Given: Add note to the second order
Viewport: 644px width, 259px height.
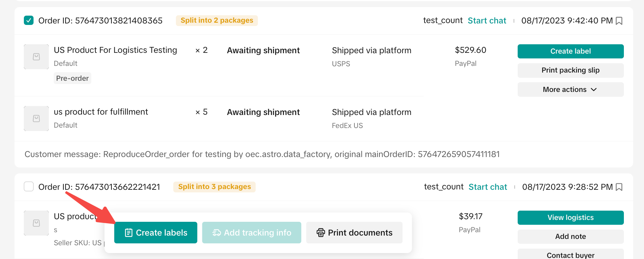Looking at the screenshot, I should coord(570,237).
